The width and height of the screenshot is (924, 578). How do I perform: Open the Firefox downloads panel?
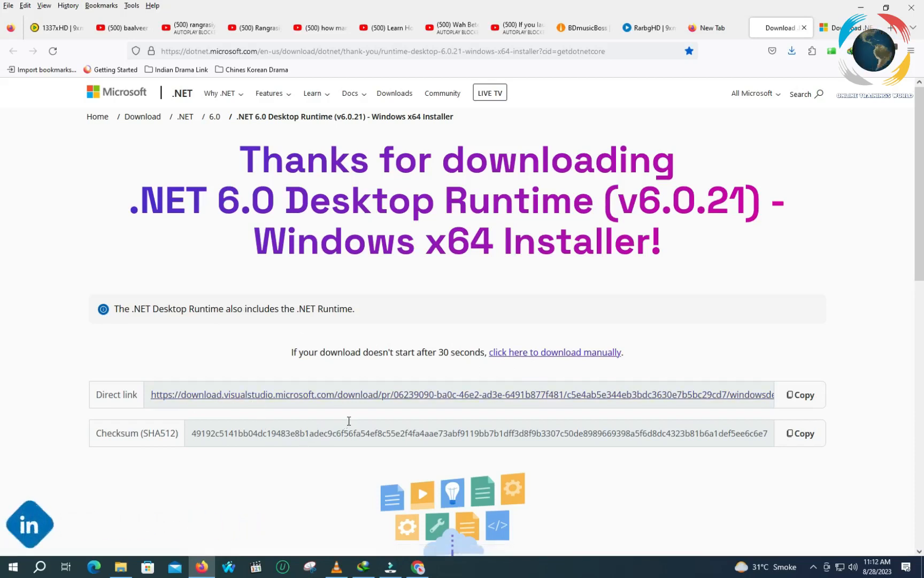(792, 51)
